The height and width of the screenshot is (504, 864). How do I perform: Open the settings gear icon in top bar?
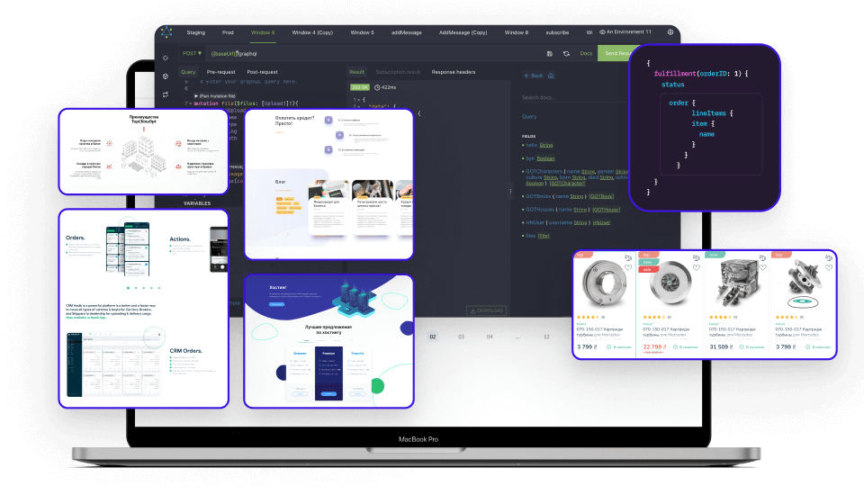click(670, 31)
